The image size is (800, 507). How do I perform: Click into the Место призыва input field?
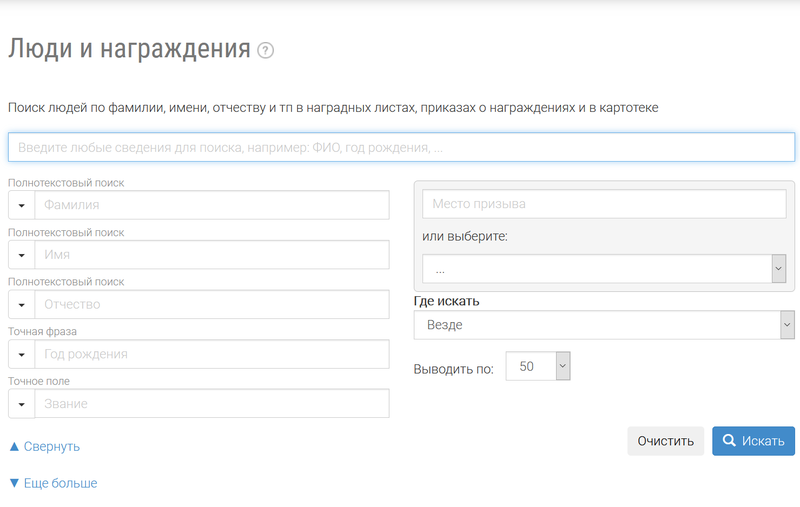coord(604,204)
